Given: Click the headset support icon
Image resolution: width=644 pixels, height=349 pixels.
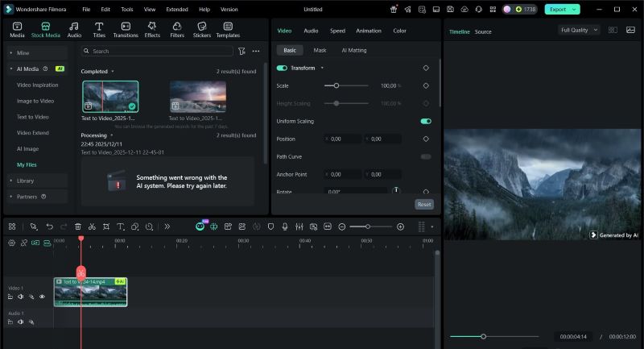Looking at the screenshot, I should 478,9.
